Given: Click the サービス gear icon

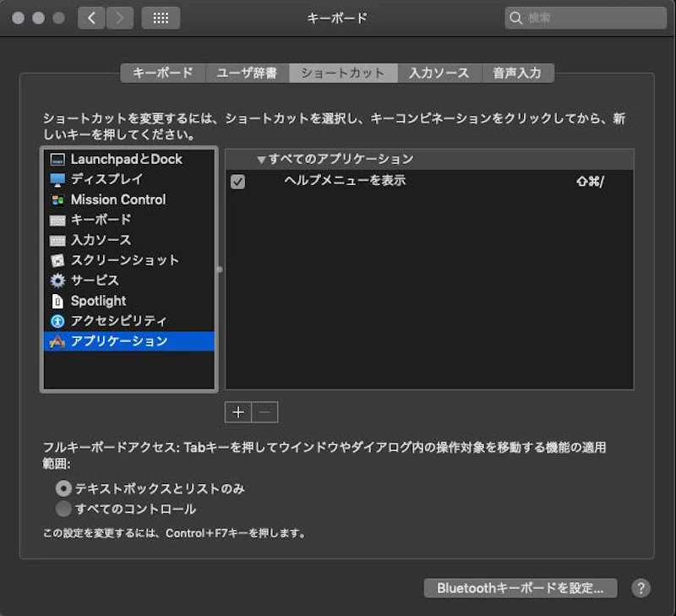Looking at the screenshot, I should 57,281.
